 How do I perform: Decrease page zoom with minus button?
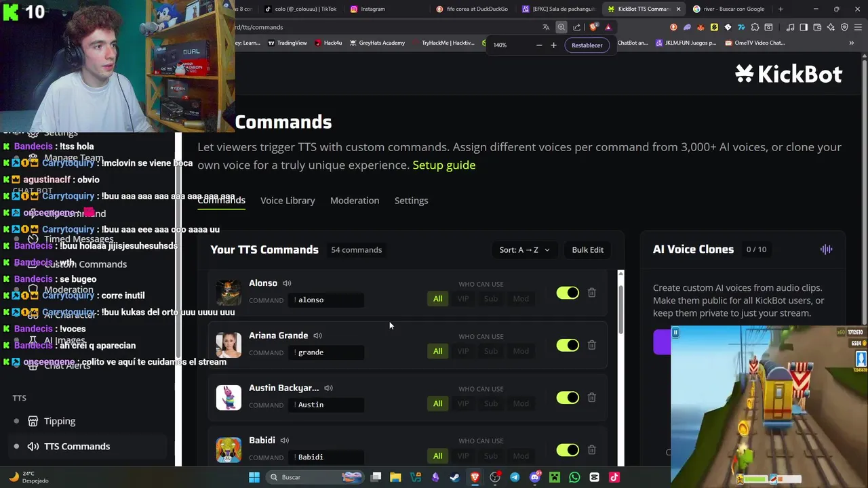pyautogui.click(x=539, y=45)
